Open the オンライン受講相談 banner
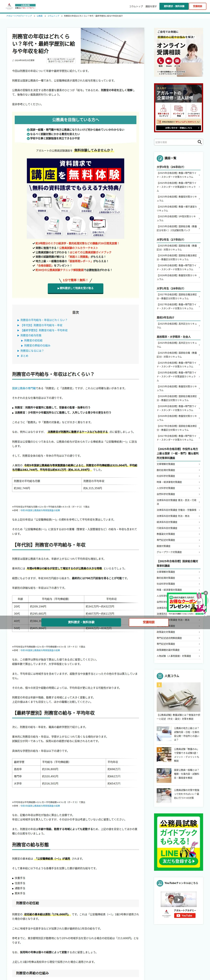 point(178,52)
